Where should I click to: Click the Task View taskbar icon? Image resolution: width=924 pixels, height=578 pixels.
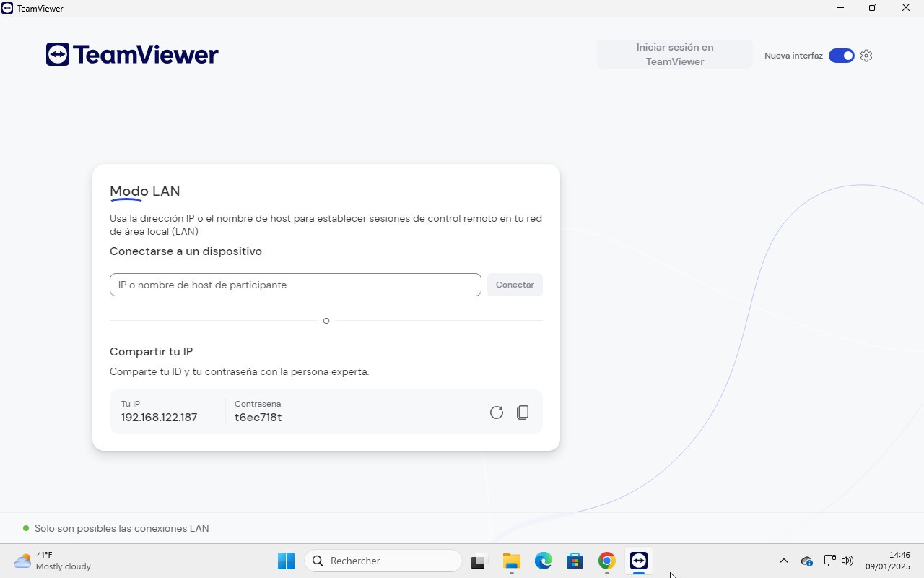(479, 561)
